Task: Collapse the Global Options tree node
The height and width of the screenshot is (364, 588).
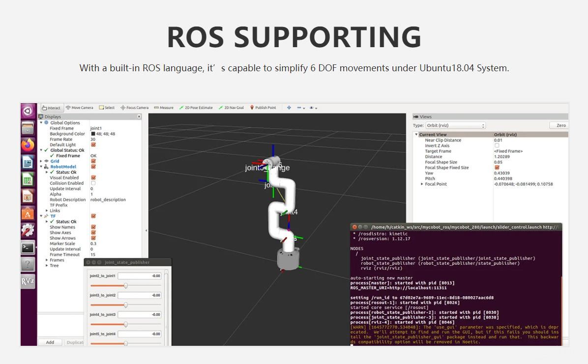Action: [x=41, y=123]
